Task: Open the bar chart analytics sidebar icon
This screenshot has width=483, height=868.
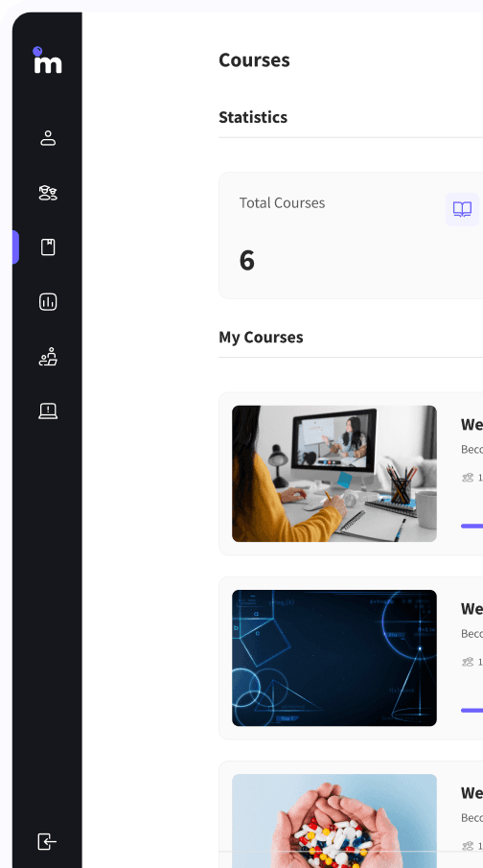Action: click(48, 302)
